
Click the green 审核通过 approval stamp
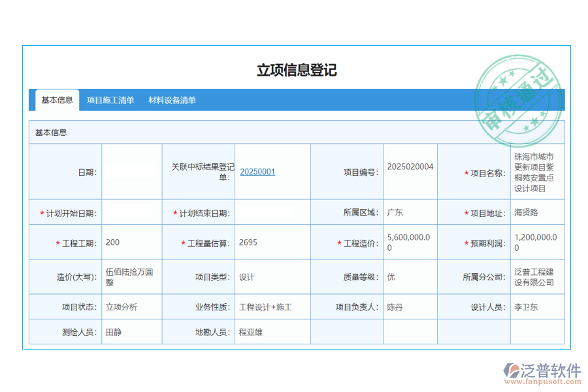coord(519,98)
